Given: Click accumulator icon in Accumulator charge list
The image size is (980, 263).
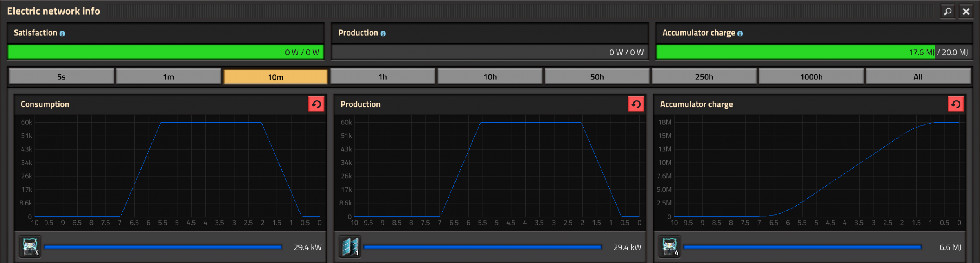Looking at the screenshot, I should (x=670, y=247).
